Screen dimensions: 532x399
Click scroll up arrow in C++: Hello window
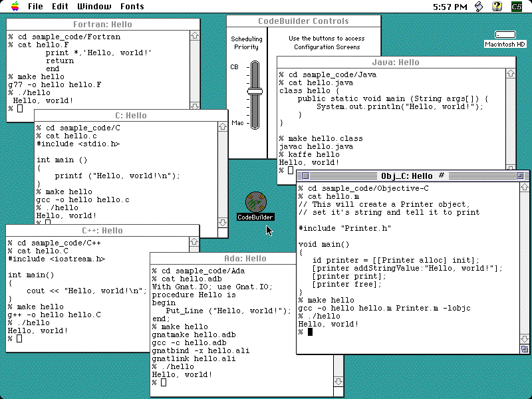(194, 241)
